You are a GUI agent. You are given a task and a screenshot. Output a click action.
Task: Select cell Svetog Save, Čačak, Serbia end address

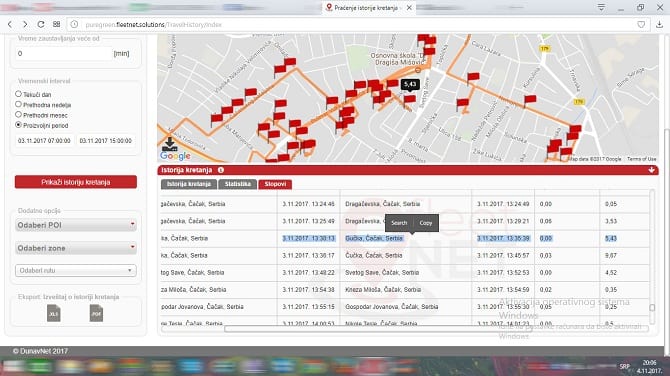(406, 272)
